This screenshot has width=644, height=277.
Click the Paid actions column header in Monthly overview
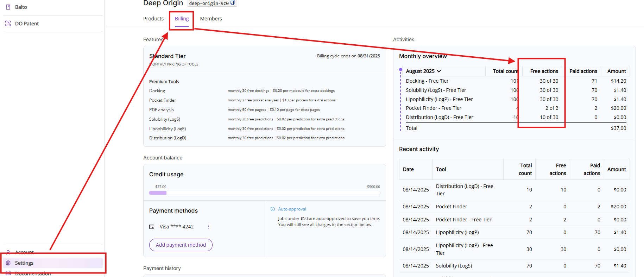coord(583,71)
